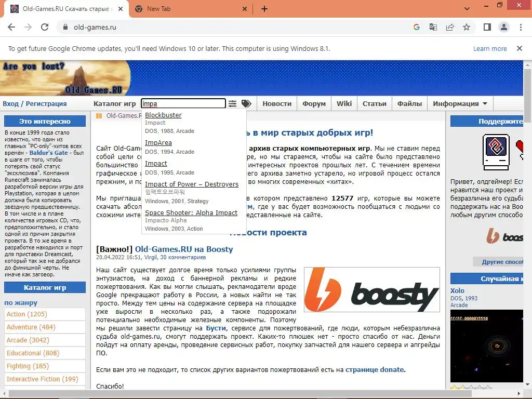Open the Бусти link in article
Viewport: 532px width, 399px height.
click(x=216, y=328)
